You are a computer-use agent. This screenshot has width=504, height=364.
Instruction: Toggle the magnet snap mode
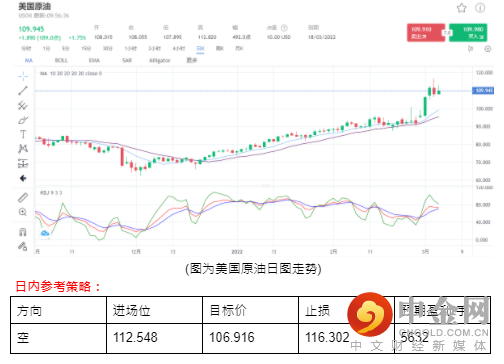click(x=23, y=232)
